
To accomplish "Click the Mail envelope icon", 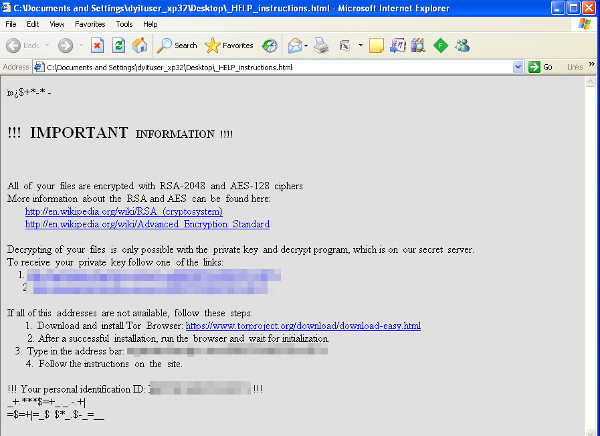I will pyautogui.click(x=295, y=45).
